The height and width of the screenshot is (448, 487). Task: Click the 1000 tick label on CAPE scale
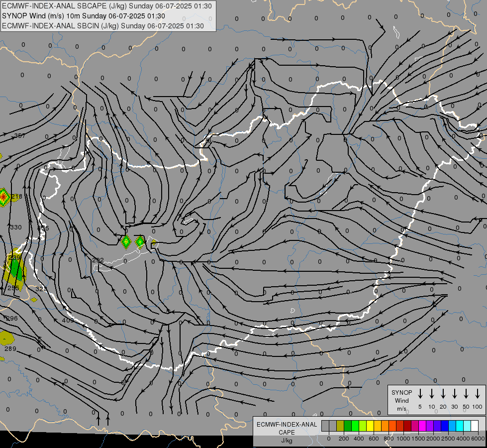[403, 439]
